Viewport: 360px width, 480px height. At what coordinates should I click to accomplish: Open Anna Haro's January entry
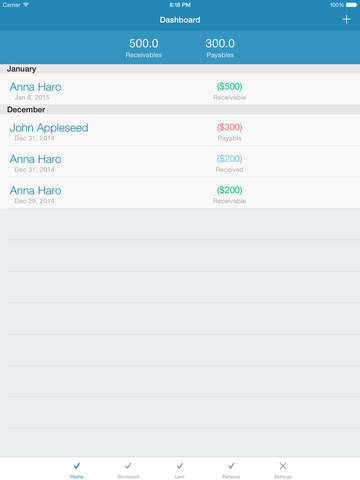click(x=180, y=89)
